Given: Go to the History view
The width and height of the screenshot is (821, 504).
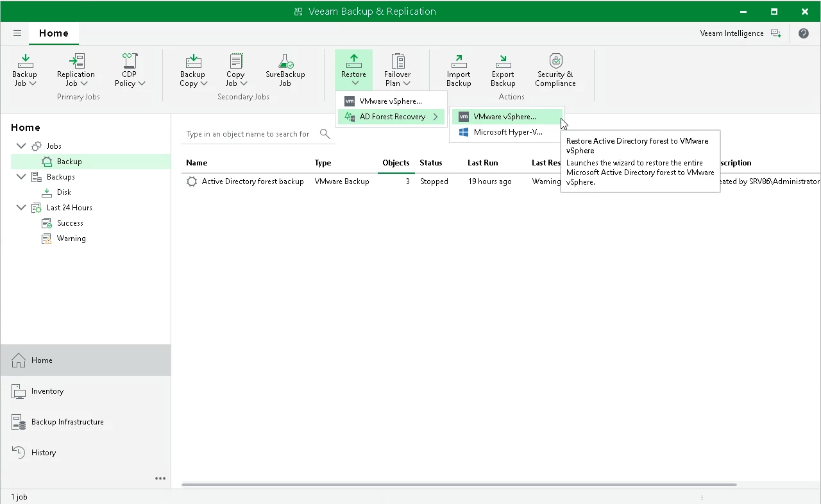Looking at the screenshot, I should pos(85,453).
